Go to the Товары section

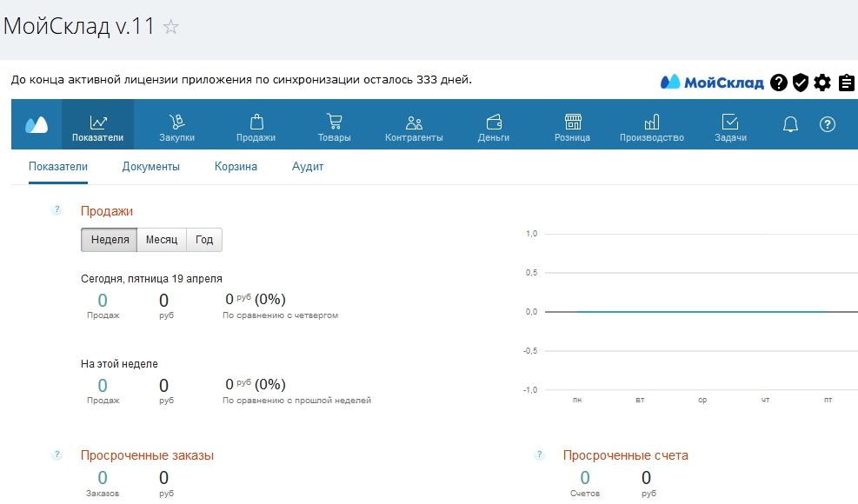pos(334,127)
